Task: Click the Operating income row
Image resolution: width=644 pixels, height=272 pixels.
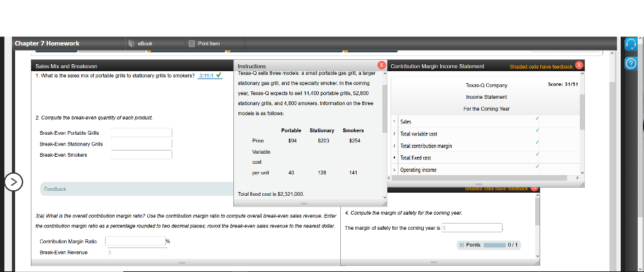Action: point(487,170)
